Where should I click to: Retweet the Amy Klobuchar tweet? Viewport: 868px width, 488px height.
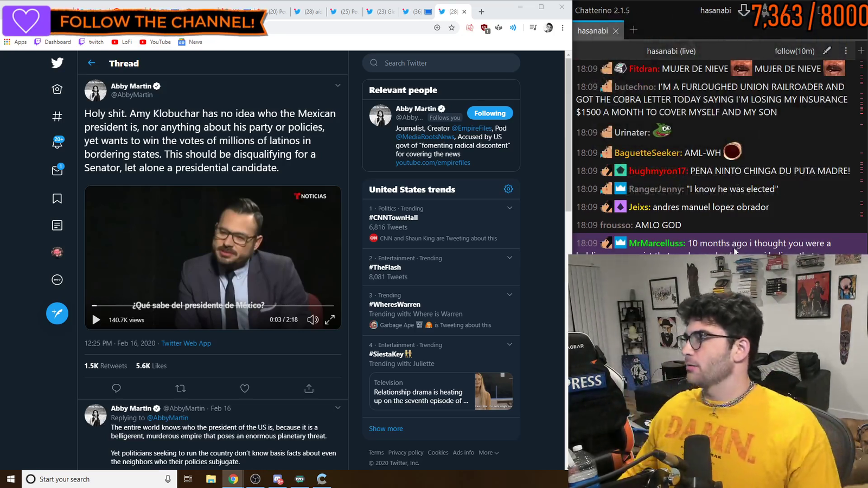tap(181, 388)
